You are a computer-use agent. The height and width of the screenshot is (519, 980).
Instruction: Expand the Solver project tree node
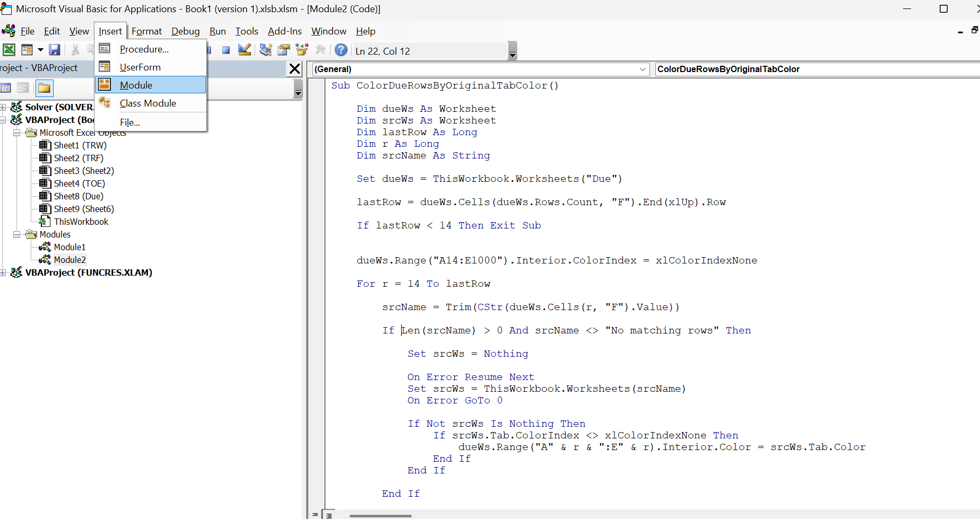point(3,107)
